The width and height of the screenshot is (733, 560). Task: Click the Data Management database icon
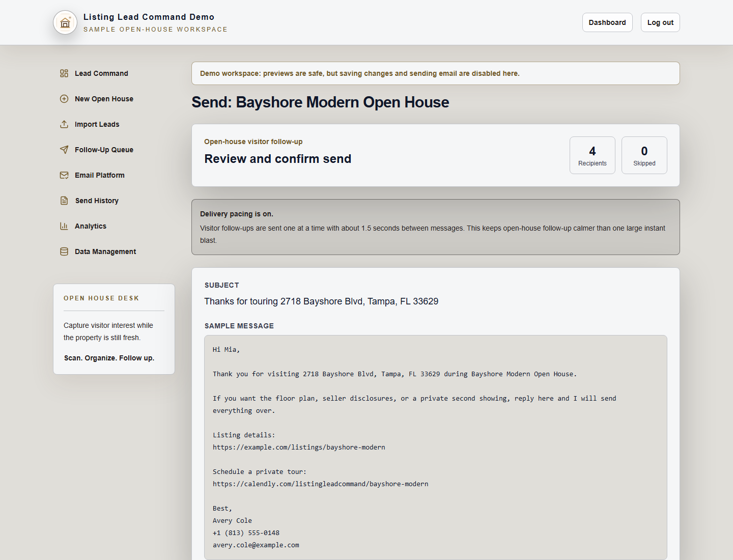64,251
